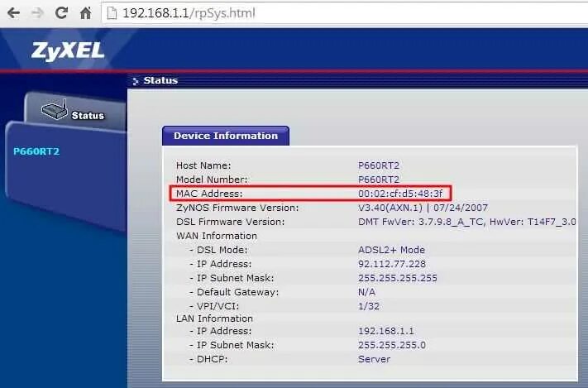
Task: Click the WAN Information heading
Action: (x=217, y=236)
